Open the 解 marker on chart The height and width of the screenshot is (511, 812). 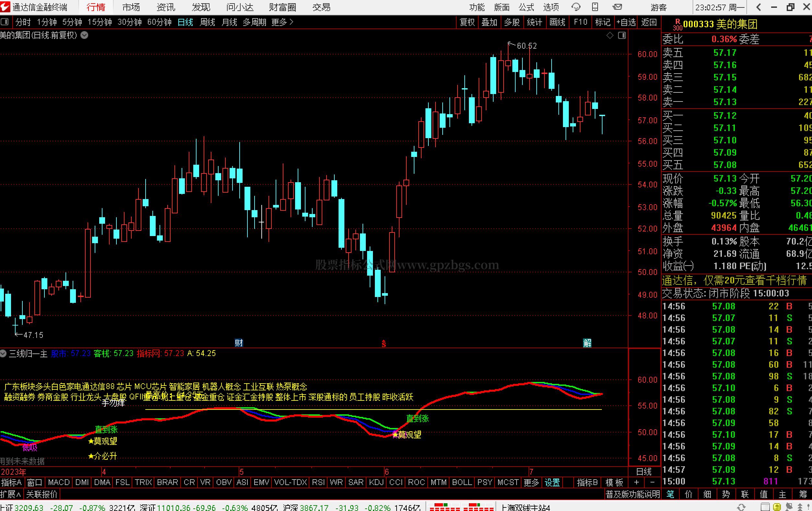[587, 343]
